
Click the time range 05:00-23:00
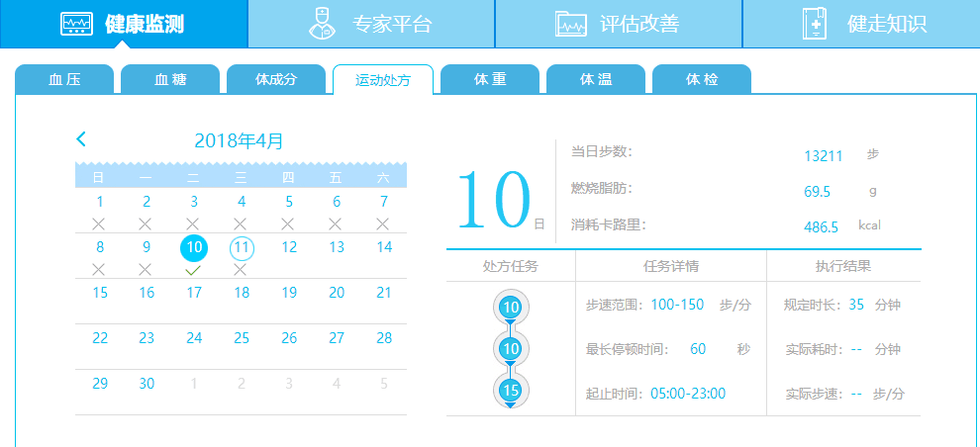[688, 394]
